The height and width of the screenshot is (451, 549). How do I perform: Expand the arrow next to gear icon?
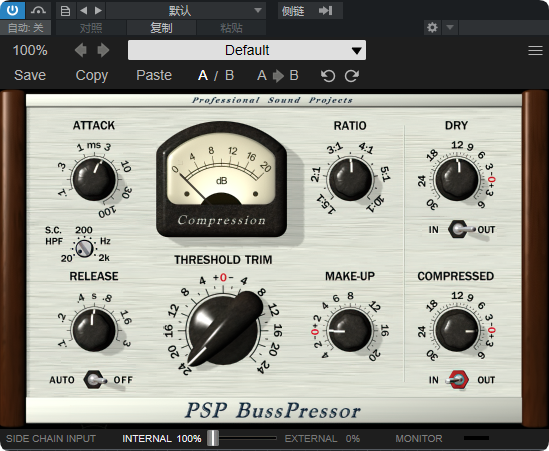(x=450, y=27)
